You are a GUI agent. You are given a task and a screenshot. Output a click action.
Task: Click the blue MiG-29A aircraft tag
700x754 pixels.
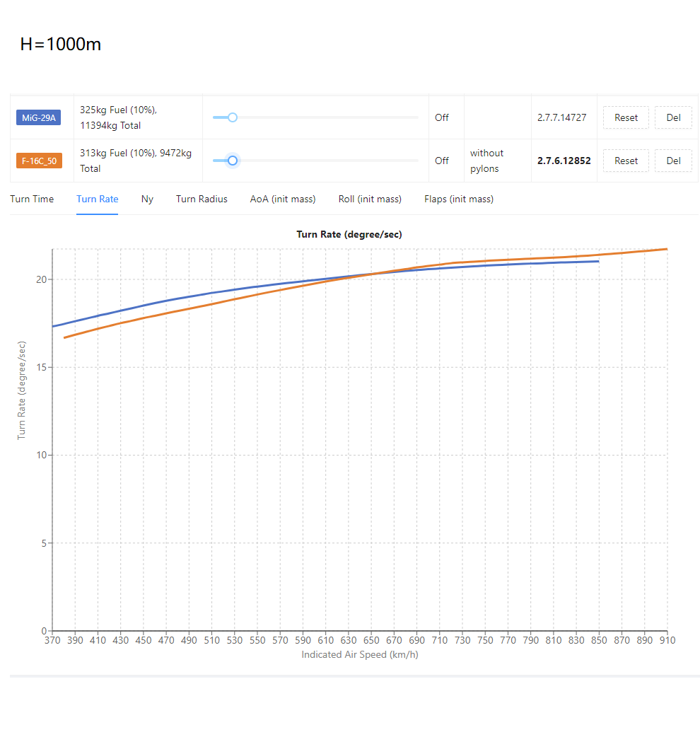pos(38,118)
